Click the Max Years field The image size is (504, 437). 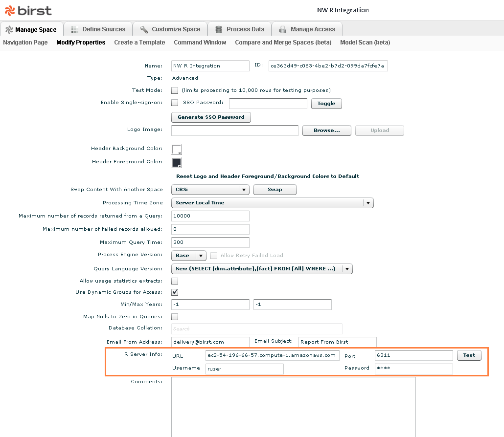pos(293,305)
